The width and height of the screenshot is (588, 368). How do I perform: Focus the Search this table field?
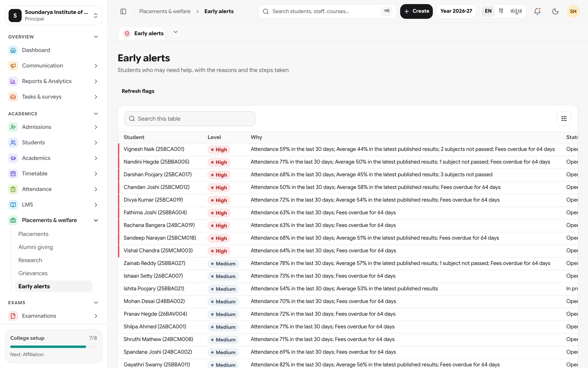(x=190, y=118)
